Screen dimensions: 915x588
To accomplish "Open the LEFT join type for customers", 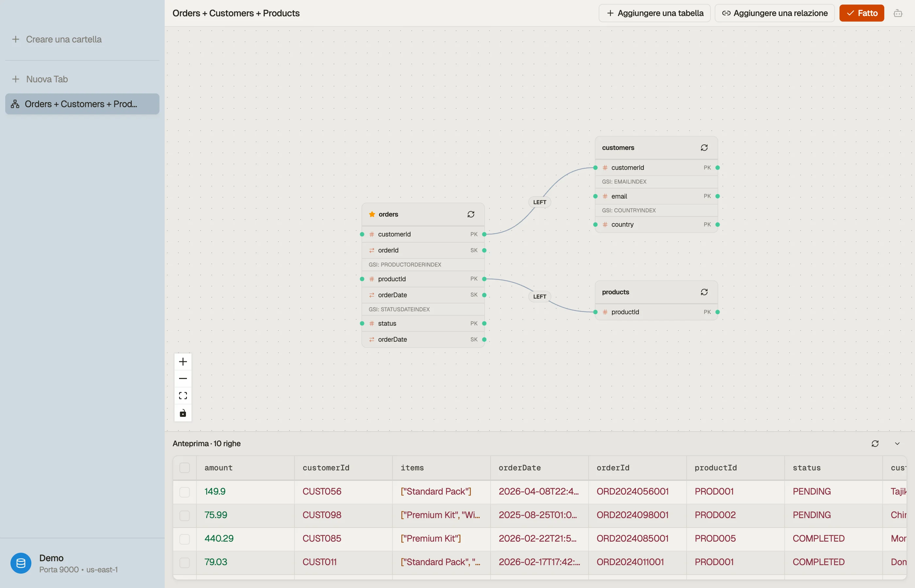I will click(539, 202).
